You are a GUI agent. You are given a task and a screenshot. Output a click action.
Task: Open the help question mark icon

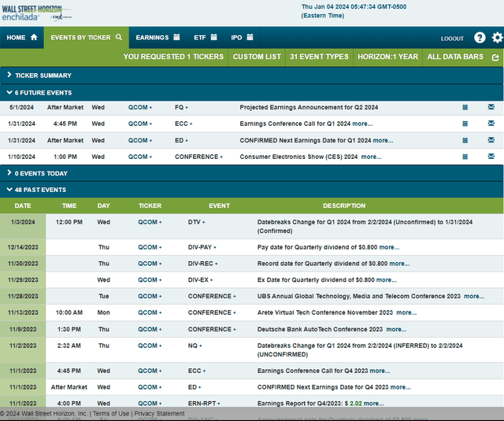tap(480, 38)
